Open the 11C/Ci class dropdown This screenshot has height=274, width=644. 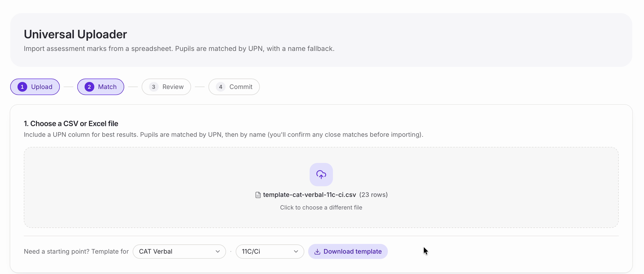point(270,251)
